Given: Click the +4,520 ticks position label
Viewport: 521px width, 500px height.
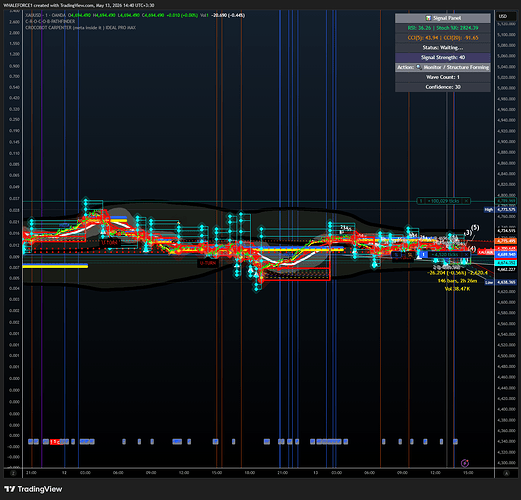Looking at the screenshot, I should click(445, 254).
